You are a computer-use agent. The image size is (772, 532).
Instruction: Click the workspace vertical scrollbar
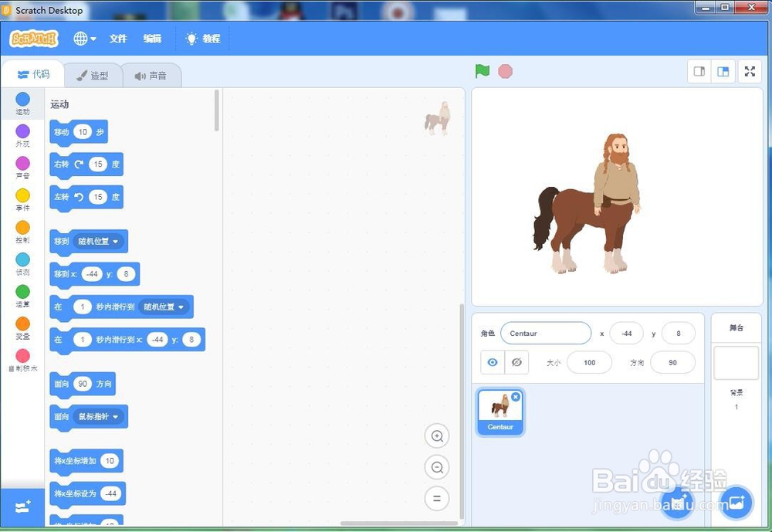(462, 412)
